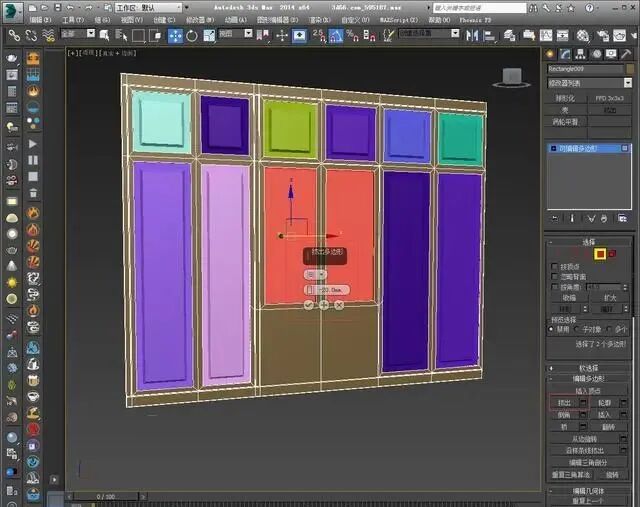Click the 挤出 extrude button
This screenshot has height=507, width=640.
564,403
